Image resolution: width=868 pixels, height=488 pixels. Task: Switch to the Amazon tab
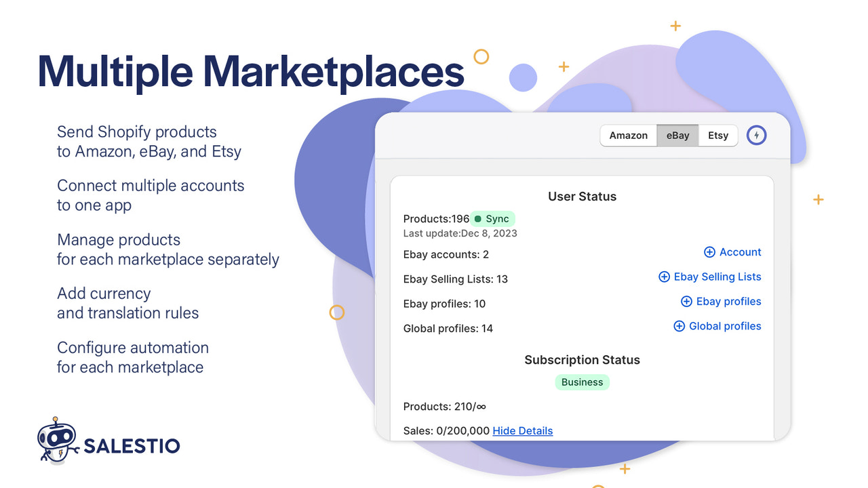[628, 135]
